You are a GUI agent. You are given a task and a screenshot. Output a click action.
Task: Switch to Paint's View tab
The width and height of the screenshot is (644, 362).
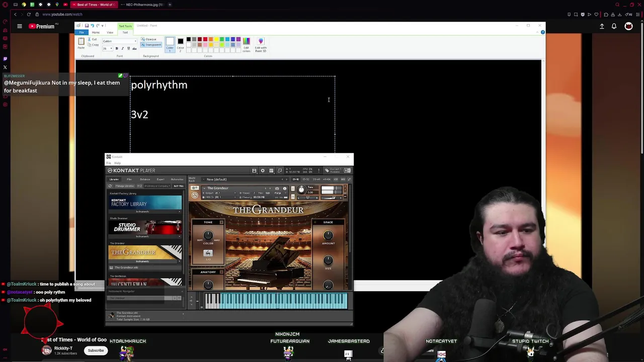(x=110, y=32)
